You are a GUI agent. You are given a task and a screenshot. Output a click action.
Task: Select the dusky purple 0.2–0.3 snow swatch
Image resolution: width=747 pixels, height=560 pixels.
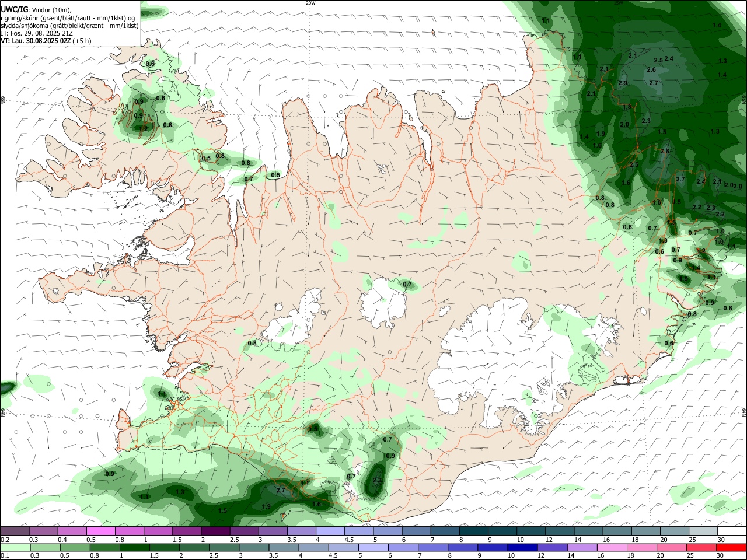tap(15, 531)
